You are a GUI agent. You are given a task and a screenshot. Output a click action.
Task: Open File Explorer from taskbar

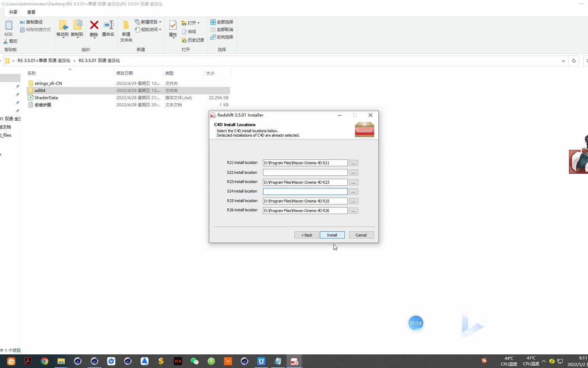[61, 361]
